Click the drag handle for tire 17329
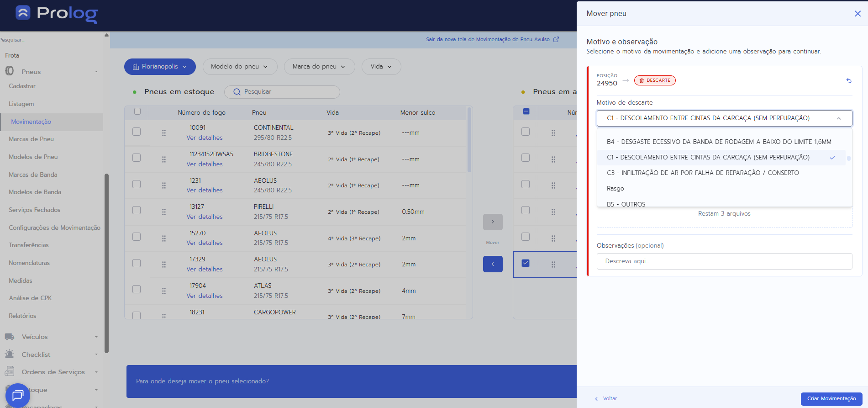Screen dimensions: 868x408 pos(163,265)
